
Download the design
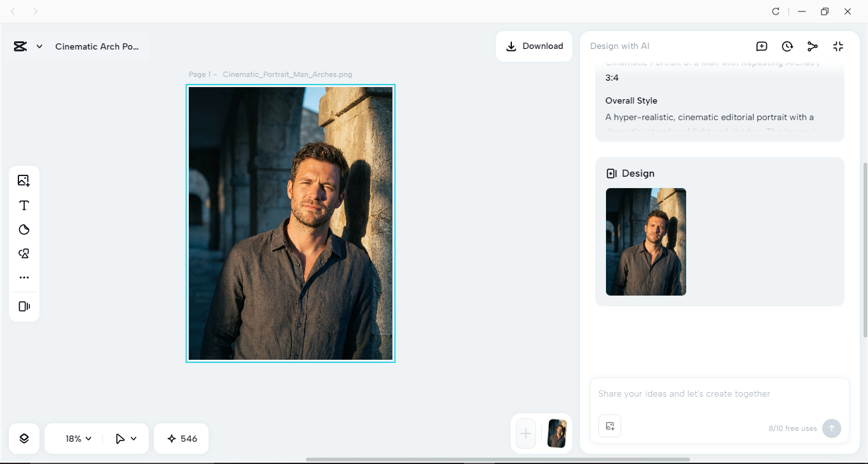[534, 46]
